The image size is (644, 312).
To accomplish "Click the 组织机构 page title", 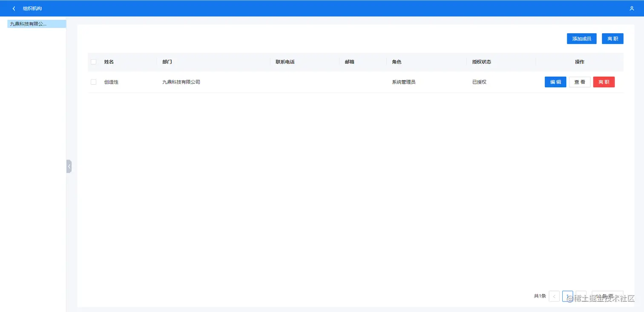I will click(32, 9).
